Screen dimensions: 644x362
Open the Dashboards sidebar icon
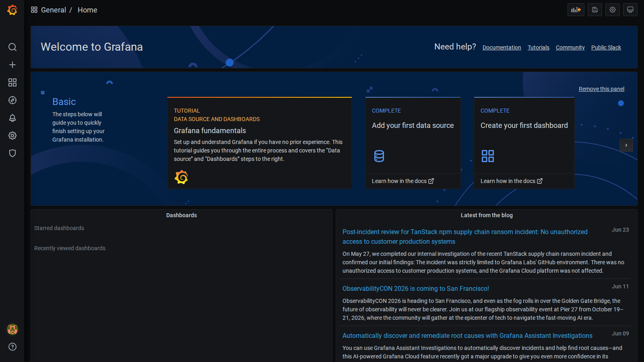point(12,82)
